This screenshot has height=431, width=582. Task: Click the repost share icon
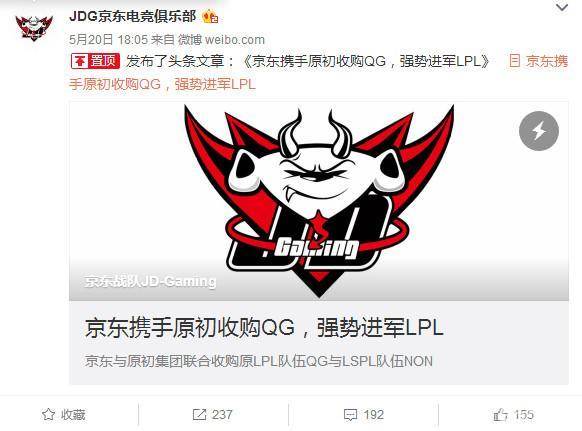pos(199,414)
